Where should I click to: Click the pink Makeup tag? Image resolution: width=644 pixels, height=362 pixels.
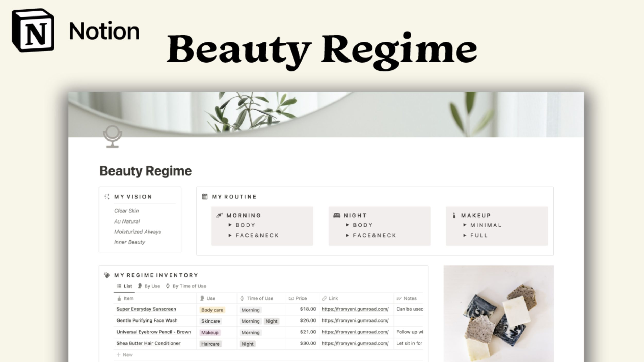tap(210, 332)
